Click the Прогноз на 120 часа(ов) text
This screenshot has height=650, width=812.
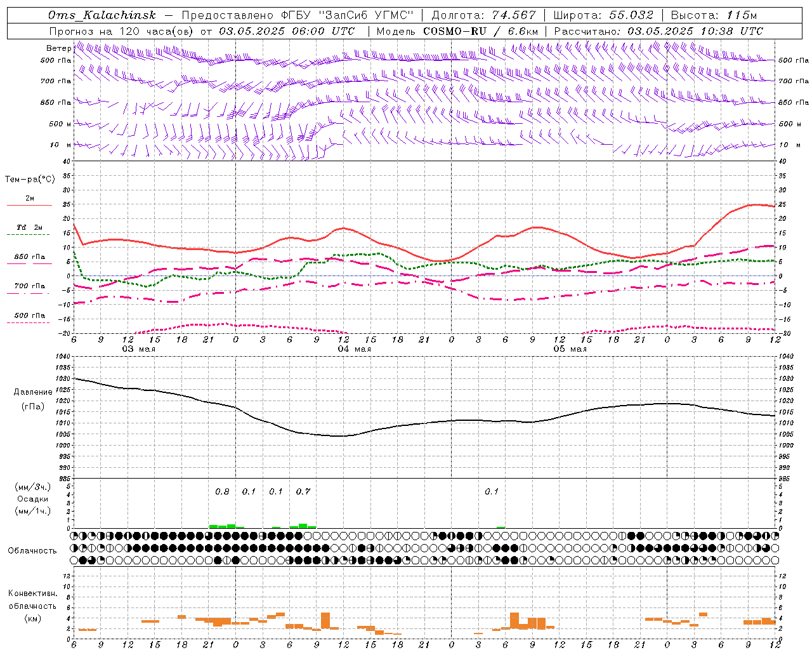122,31
